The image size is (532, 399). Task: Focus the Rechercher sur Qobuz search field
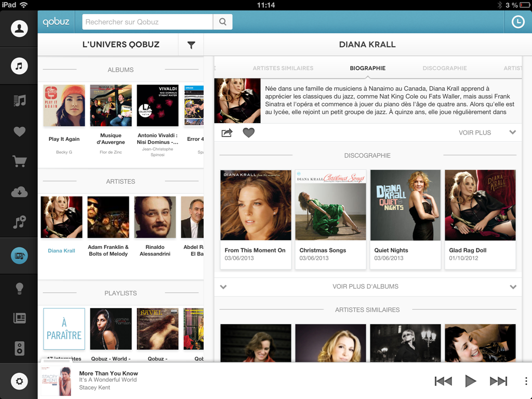coord(148,22)
